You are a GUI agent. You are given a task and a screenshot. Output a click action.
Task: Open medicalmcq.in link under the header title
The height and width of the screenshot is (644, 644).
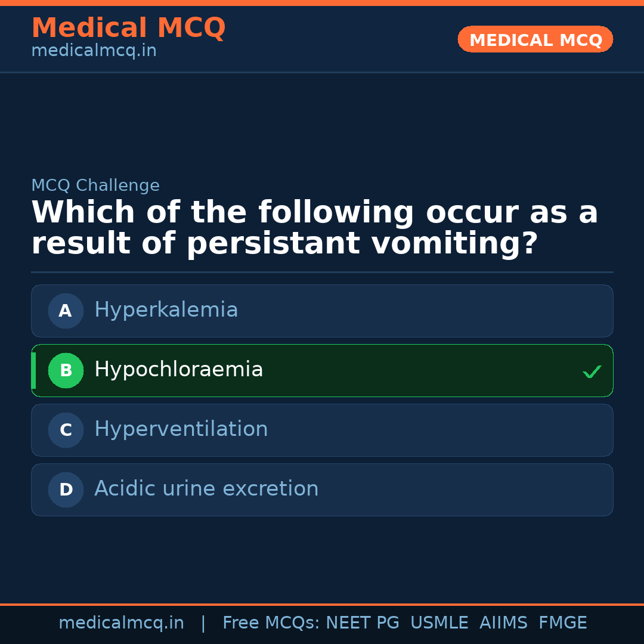94,51
